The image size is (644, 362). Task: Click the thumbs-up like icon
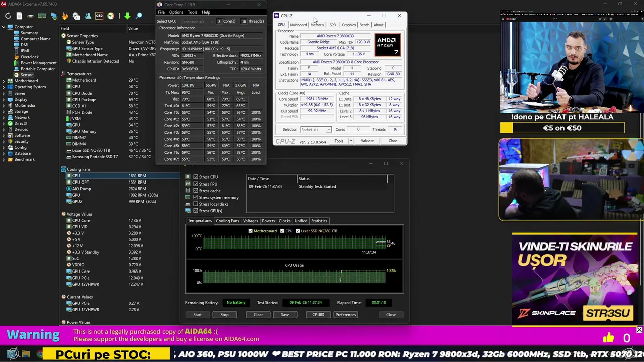point(608,338)
